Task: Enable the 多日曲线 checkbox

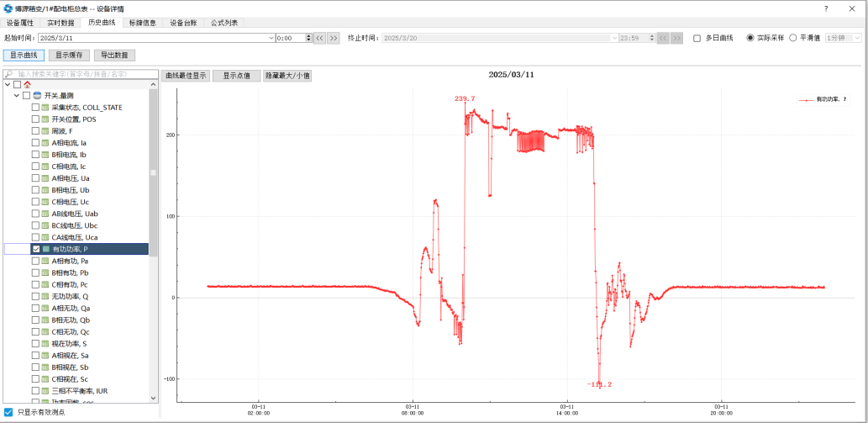Action: click(697, 38)
